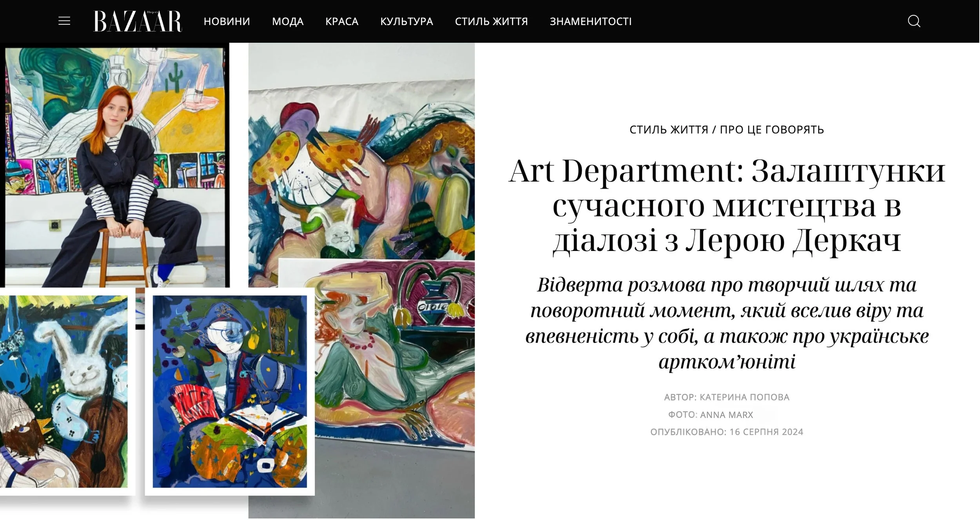This screenshot has width=980, height=520.
Task: Open the НОВИНИ menu section
Action: tap(227, 22)
